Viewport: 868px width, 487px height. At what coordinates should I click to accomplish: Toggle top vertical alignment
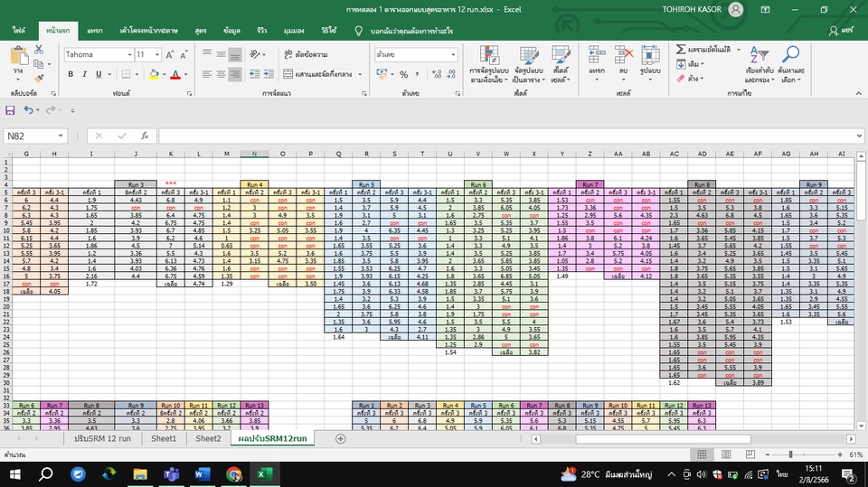coord(206,53)
